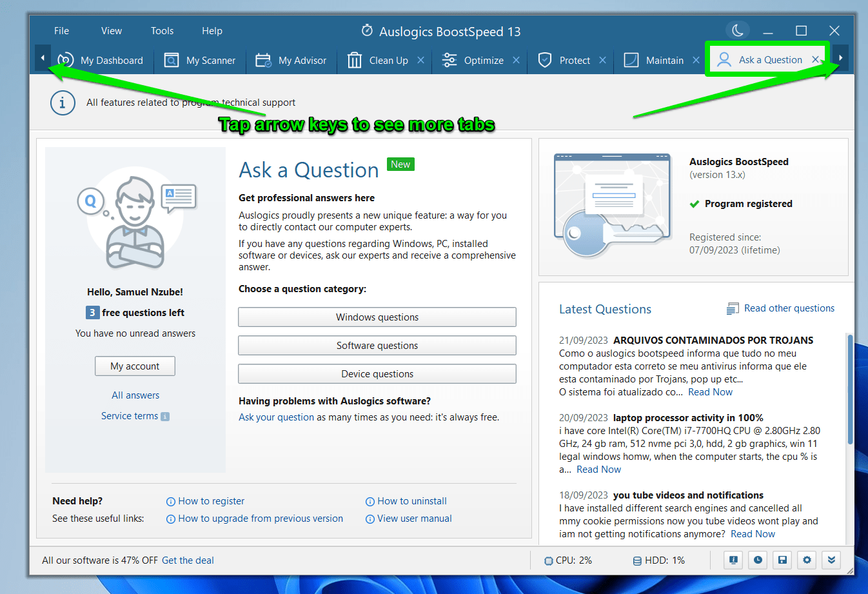Viewport: 868px width, 594px height.
Task: Open the scheduler clock icon in status bar
Action: (758, 560)
